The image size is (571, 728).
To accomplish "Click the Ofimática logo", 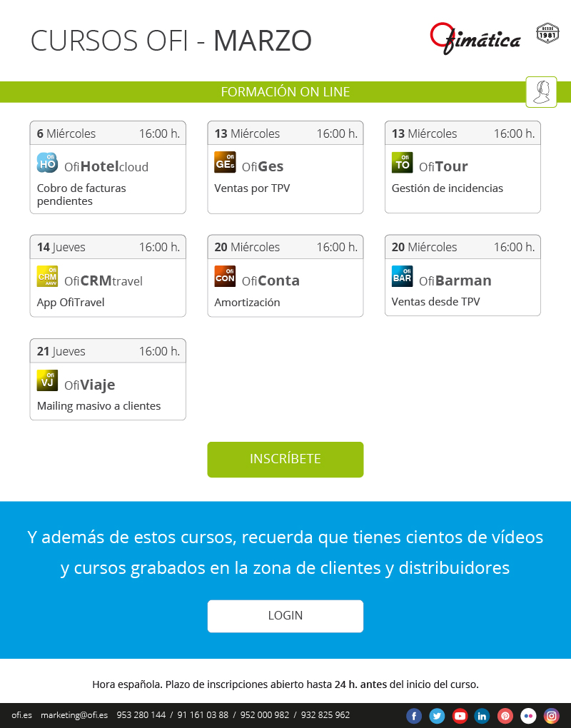I will [475, 38].
